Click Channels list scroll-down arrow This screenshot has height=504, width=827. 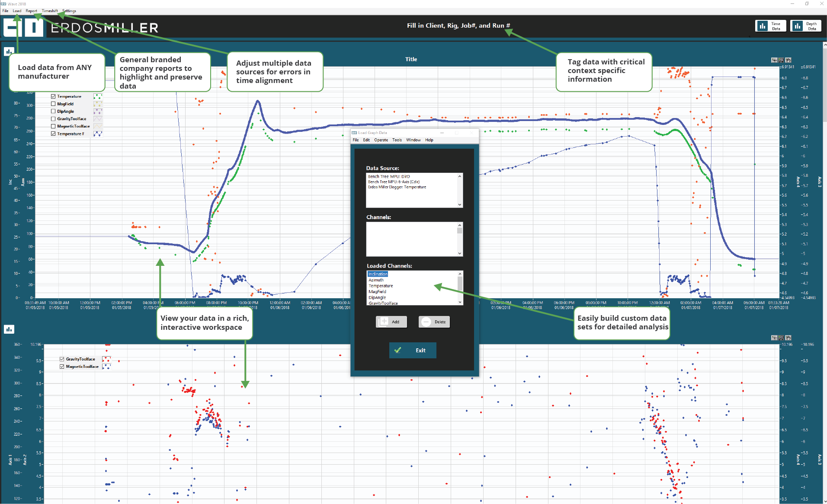tap(460, 254)
